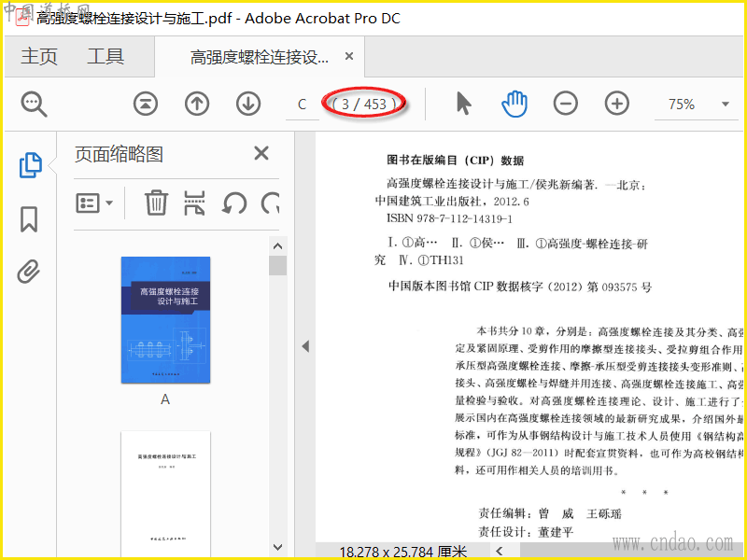Open the bookmarks sidebar panel
The height and width of the screenshot is (560, 747).
[29, 219]
